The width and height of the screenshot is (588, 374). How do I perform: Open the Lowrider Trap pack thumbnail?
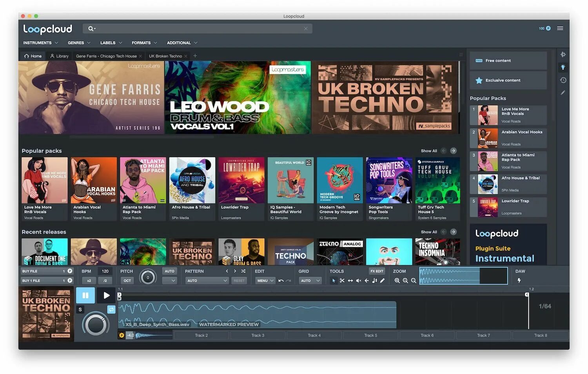pos(241,180)
